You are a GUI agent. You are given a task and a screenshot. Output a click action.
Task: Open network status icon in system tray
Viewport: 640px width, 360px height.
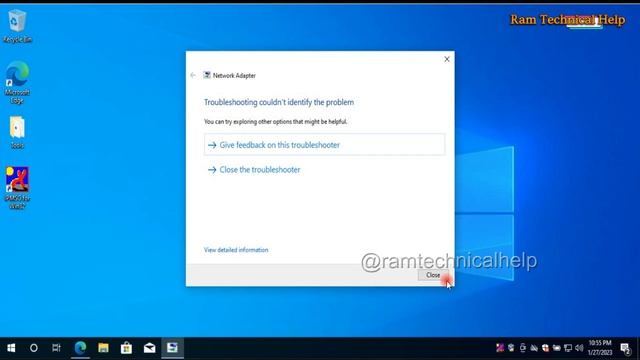(568, 348)
